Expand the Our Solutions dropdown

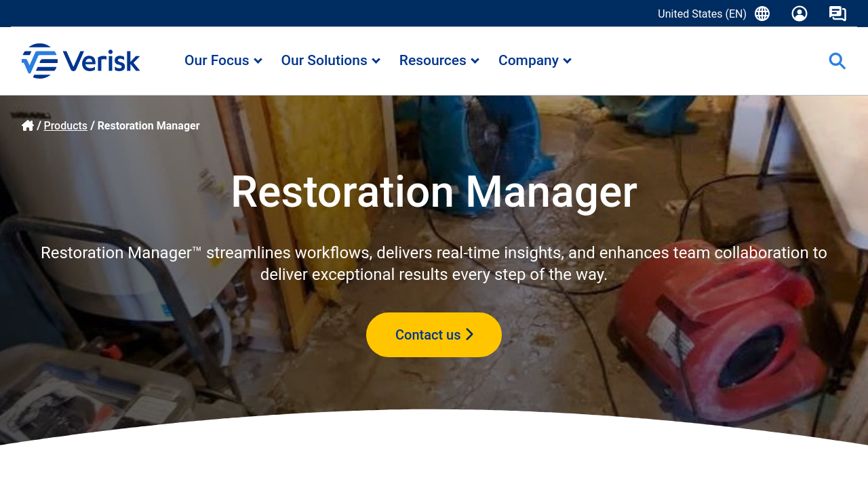324,60
